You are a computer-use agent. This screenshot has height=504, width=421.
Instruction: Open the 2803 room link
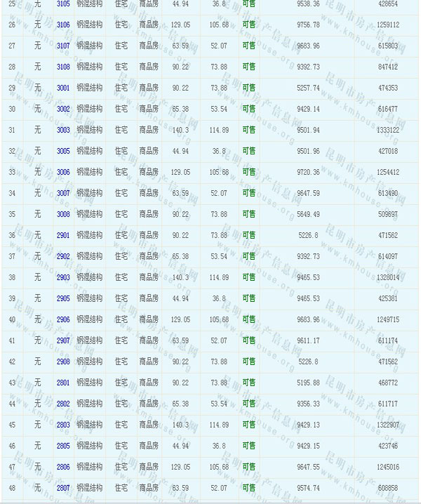coord(63,425)
